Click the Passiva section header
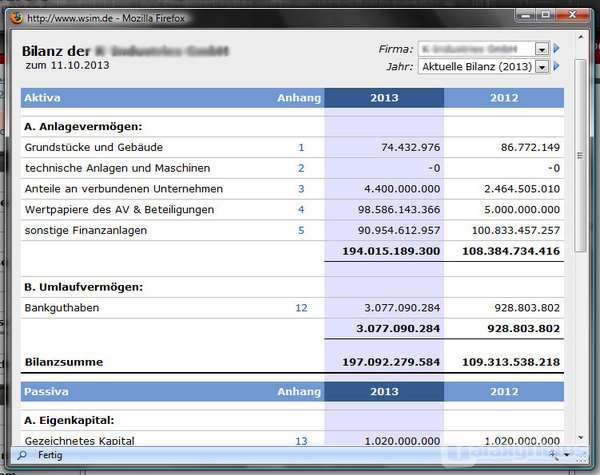 46,392
